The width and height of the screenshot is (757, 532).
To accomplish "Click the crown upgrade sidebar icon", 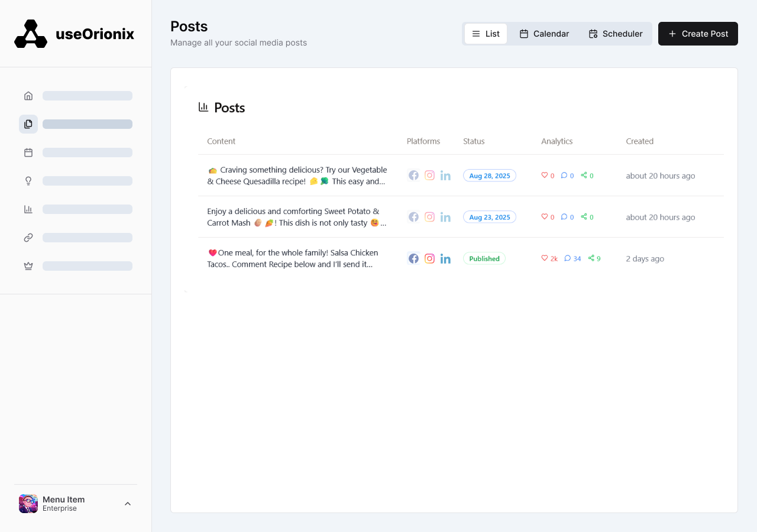I will [28, 265].
